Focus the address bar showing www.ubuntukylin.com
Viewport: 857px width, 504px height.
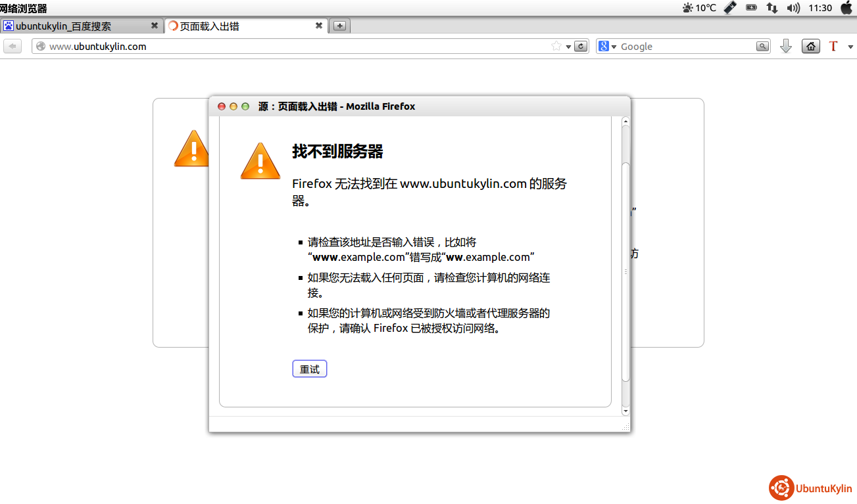tap(296, 47)
